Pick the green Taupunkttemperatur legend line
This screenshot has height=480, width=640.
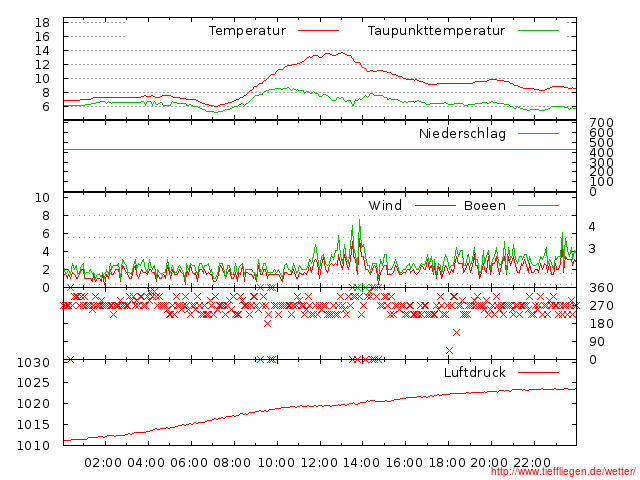[x=538, y=31]
